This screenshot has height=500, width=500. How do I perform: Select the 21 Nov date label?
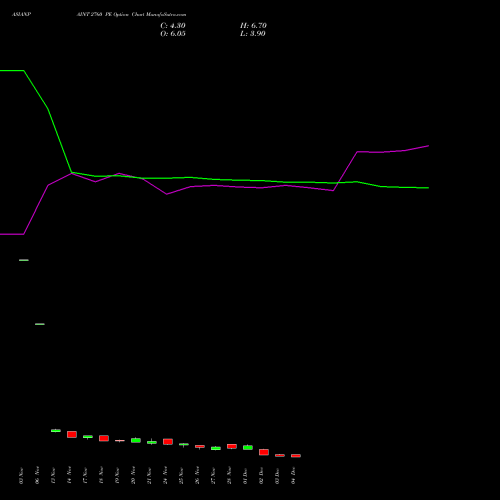coord(150,475)
